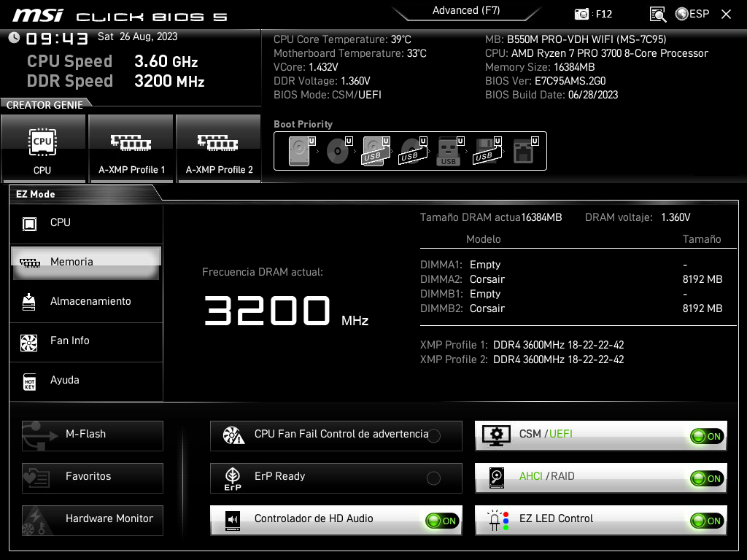Close the BIOS setup with the X

(726, 15)
